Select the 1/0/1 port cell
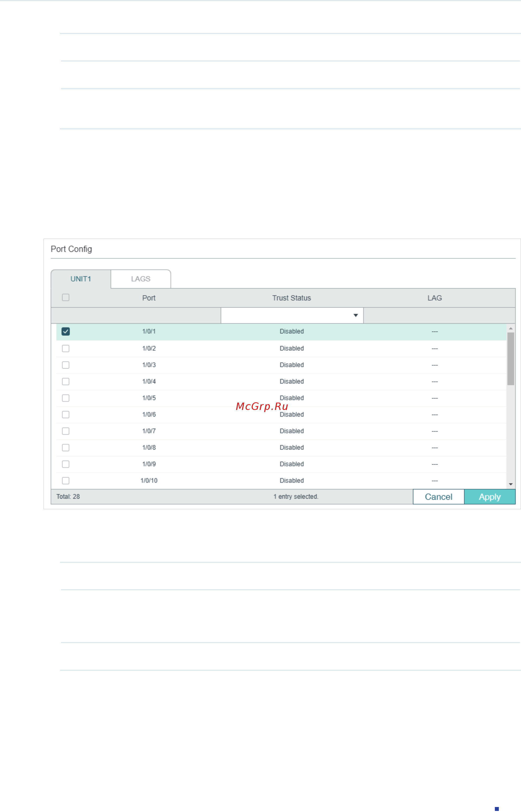This screenshot has height=812, width=521. (x=149, y=332)
